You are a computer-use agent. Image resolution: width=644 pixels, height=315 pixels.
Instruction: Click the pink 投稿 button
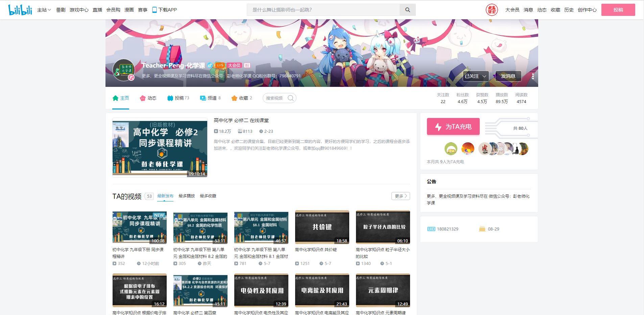coord(618,10)
